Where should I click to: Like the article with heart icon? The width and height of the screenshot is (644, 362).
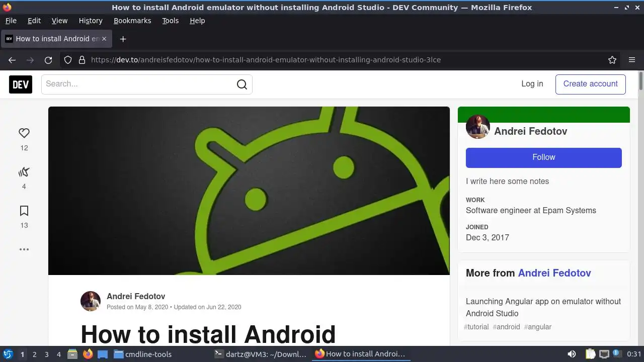(24, 133)
